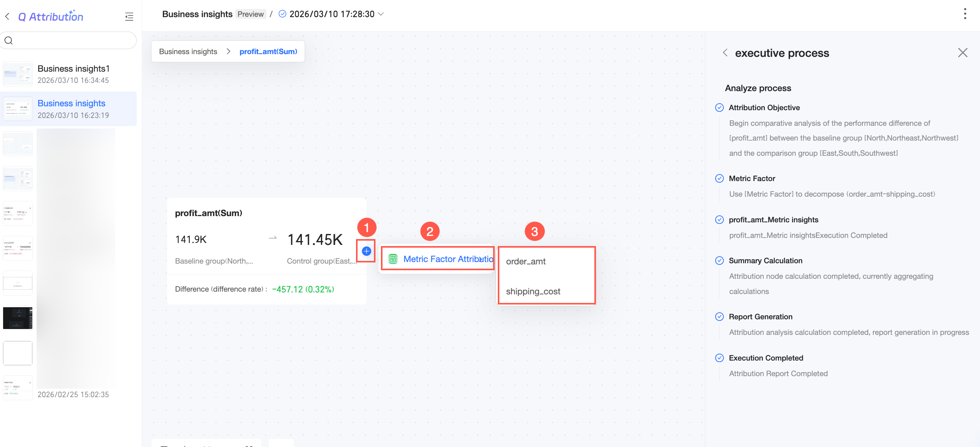Go back using the arrow beside Q Attribution
Image resolution: width=980 pixels, height=447 pixels.
[7, 16]
